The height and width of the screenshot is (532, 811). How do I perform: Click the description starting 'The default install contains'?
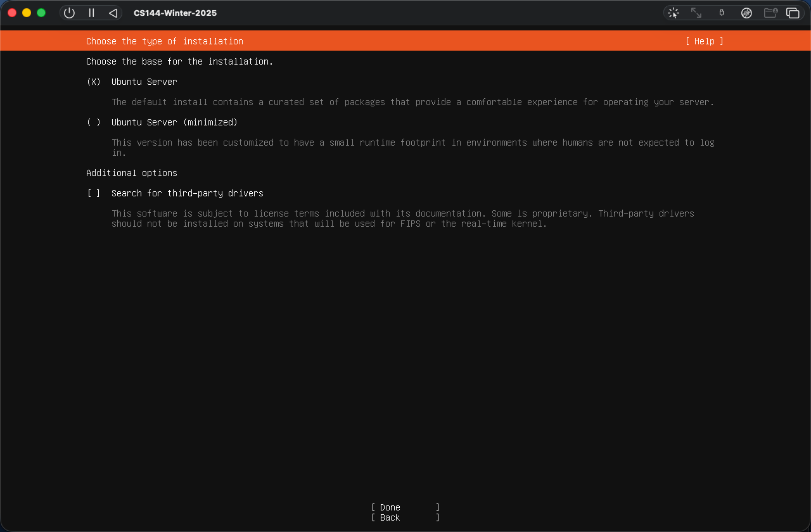(x=413, y=102)
